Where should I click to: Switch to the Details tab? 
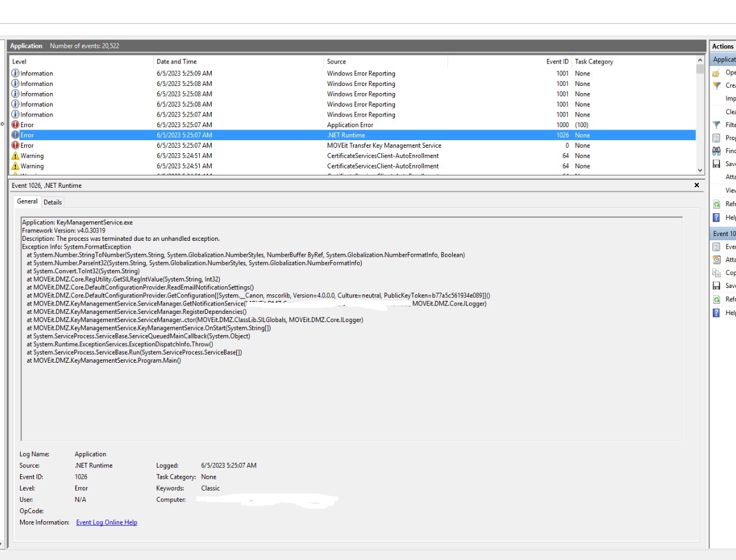coord(52,202)
